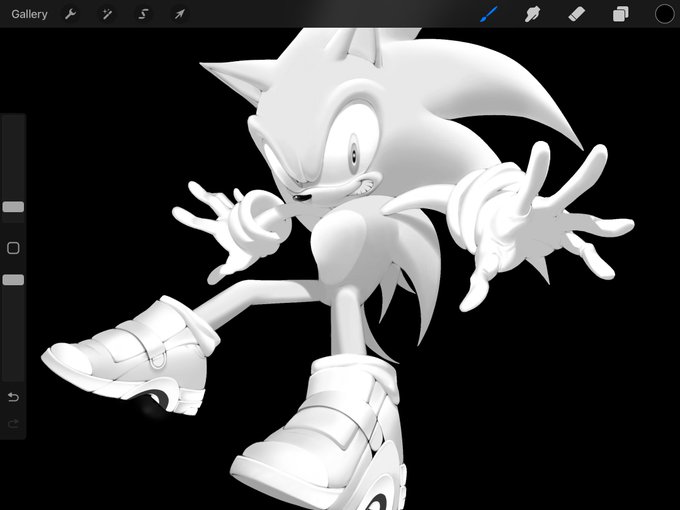
Task: Open the Gallery view
Action: (29, 14)
